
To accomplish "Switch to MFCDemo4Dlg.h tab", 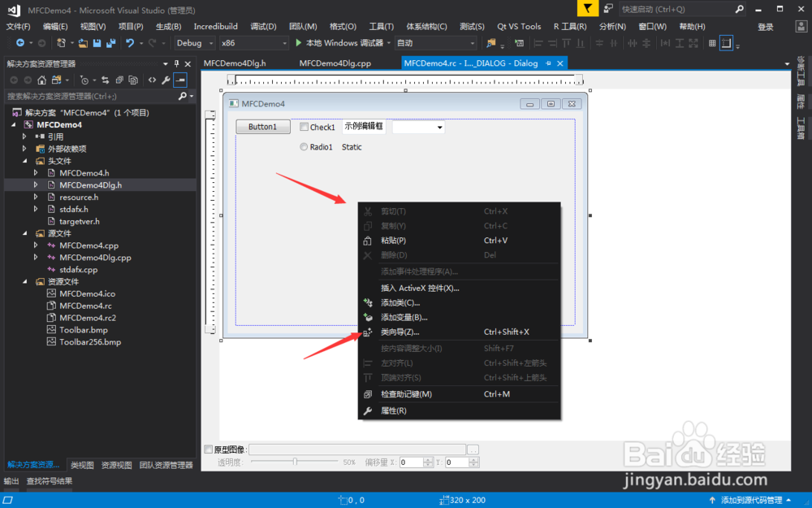I will click(x=235, y=63).
